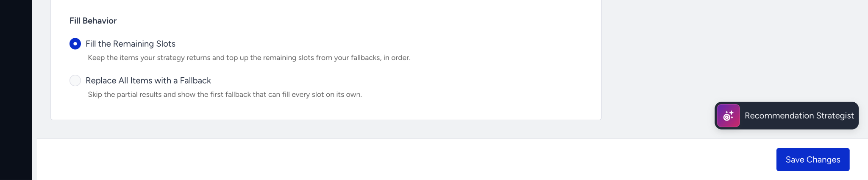Click the dark left navigation sidebar
868x180 pixels.
pos(16,90)
